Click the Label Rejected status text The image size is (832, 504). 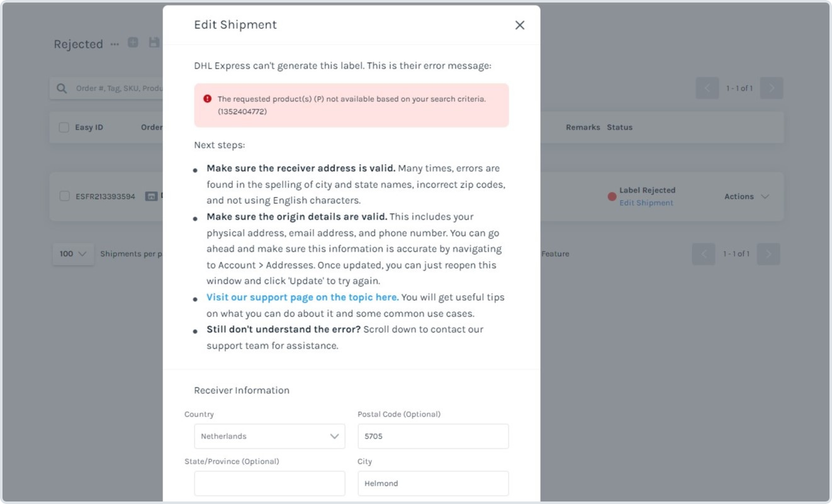648,190
